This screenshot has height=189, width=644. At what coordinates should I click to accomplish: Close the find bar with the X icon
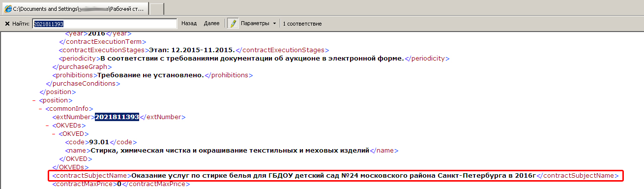pyautogui.click(x=7, y=24)
